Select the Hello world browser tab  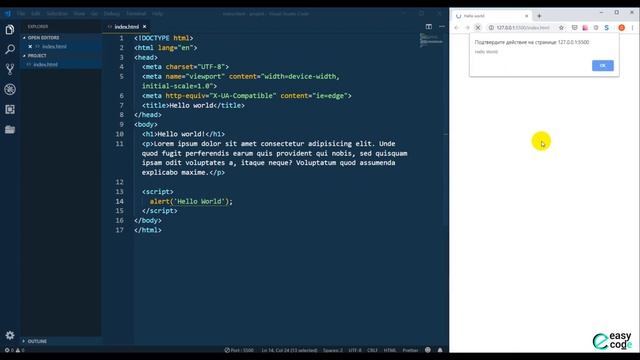[492, 16]
